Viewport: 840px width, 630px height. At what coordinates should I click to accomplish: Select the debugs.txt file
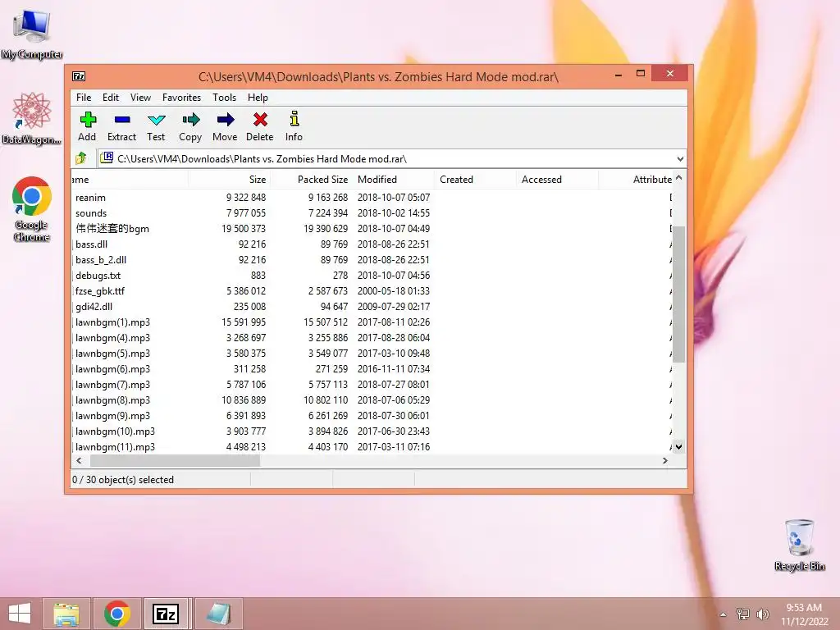click(x=372, y=276)
